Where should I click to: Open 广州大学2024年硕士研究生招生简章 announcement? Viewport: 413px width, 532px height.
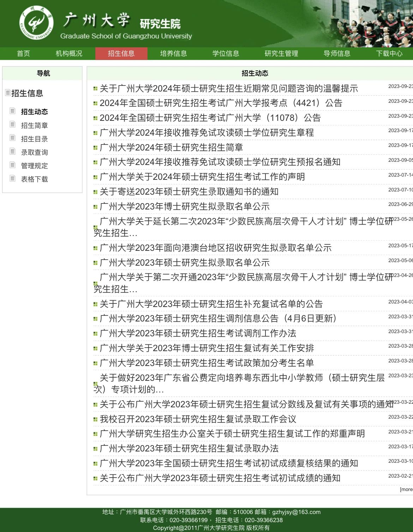click(x=171, y=147)
